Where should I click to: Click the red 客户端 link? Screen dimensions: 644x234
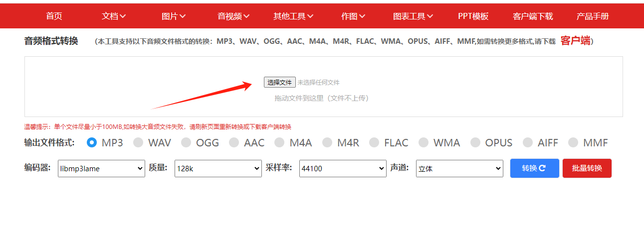pos(575,41)
